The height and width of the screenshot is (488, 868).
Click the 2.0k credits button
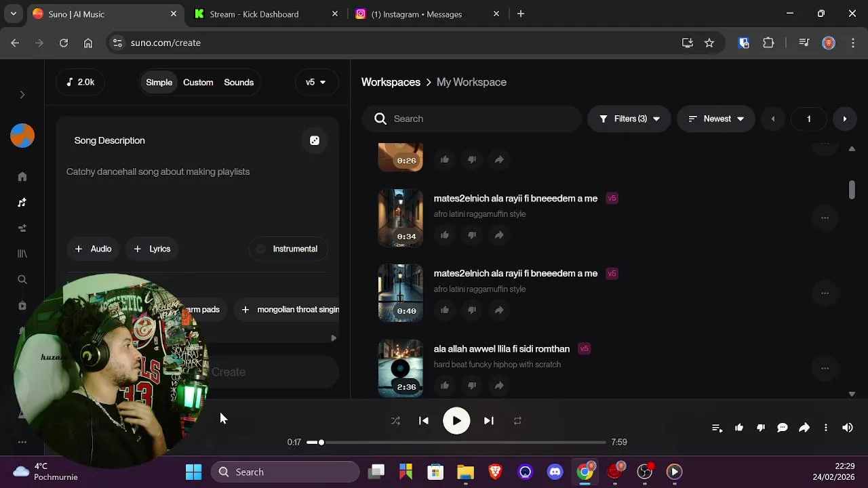[80, 82]
